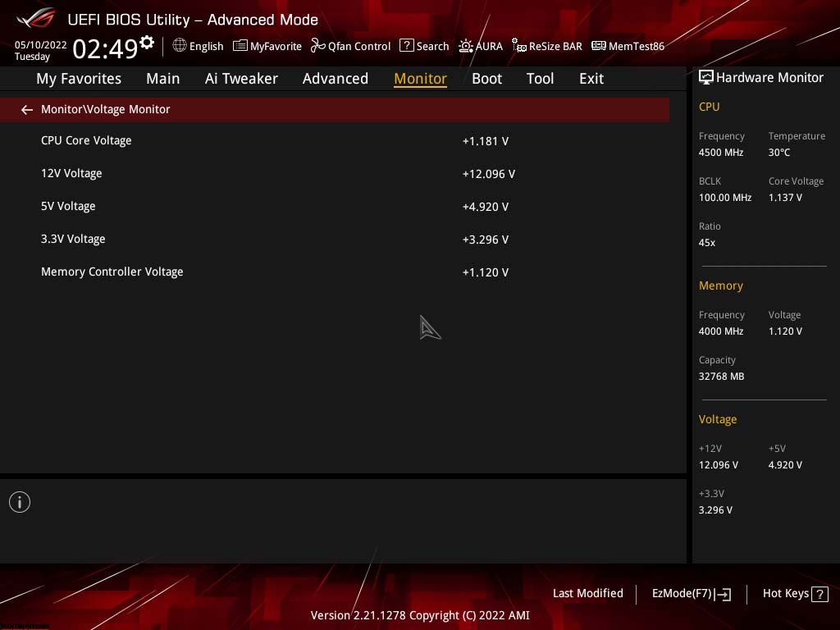Select the 12V Voltage row
Viewport: 840px width, 630px height.
tap(335, 174)
